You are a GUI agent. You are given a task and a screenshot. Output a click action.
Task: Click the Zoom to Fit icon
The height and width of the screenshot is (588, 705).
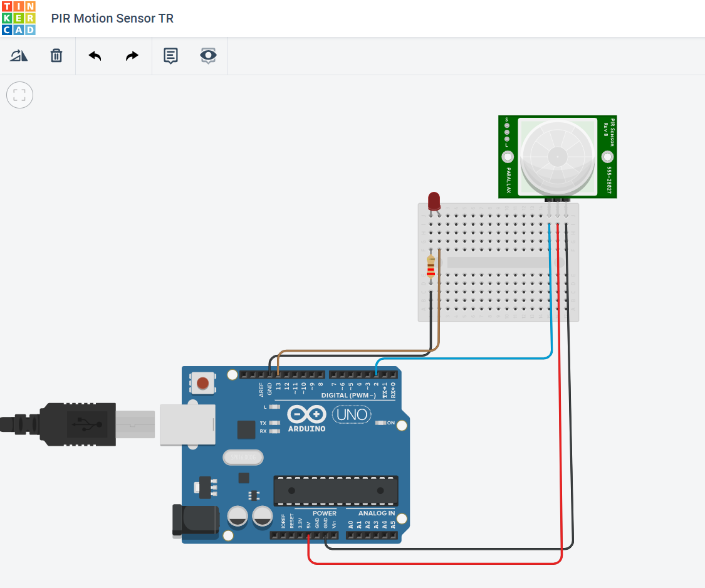click(19, 95)
